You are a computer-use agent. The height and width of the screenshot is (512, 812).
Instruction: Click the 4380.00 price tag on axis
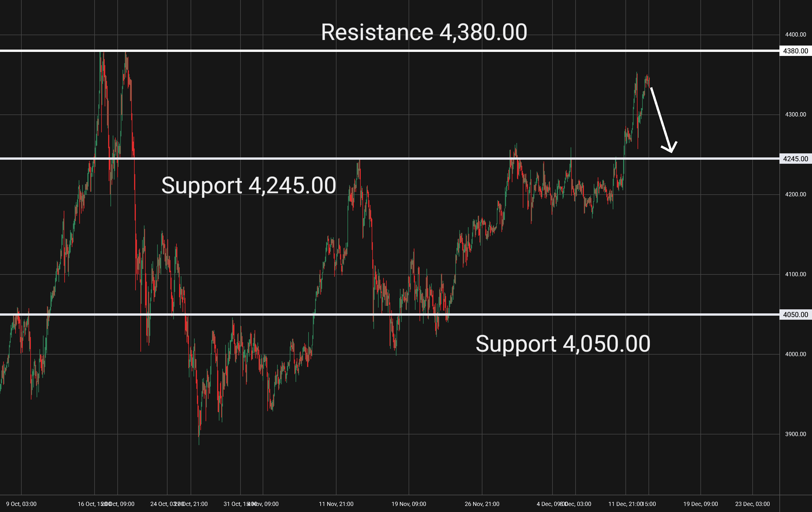pyautogui.click(x=795, y=51)
